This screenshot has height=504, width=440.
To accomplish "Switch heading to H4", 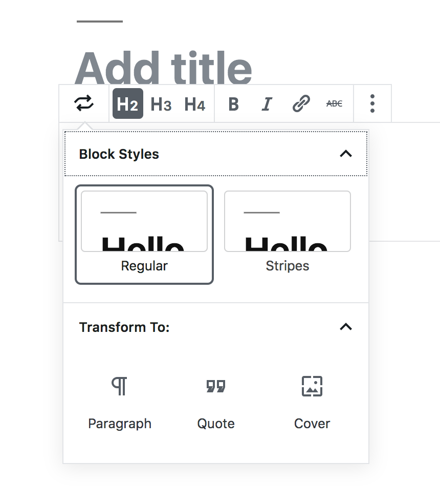I will pyautogui.click(x=195, y=104).
